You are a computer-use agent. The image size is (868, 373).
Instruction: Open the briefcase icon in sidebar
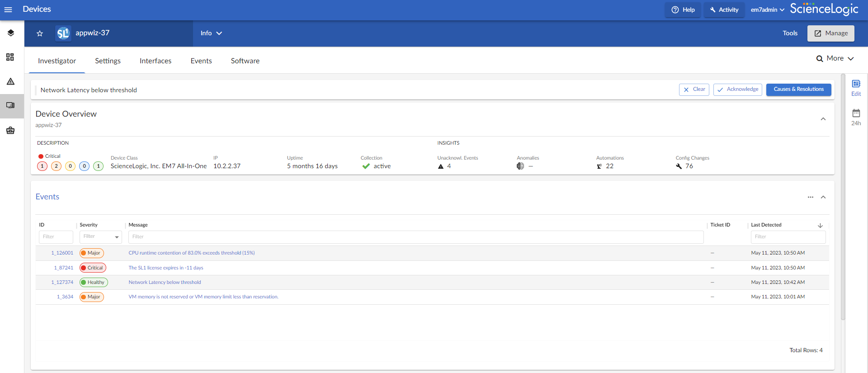(10, 131)
